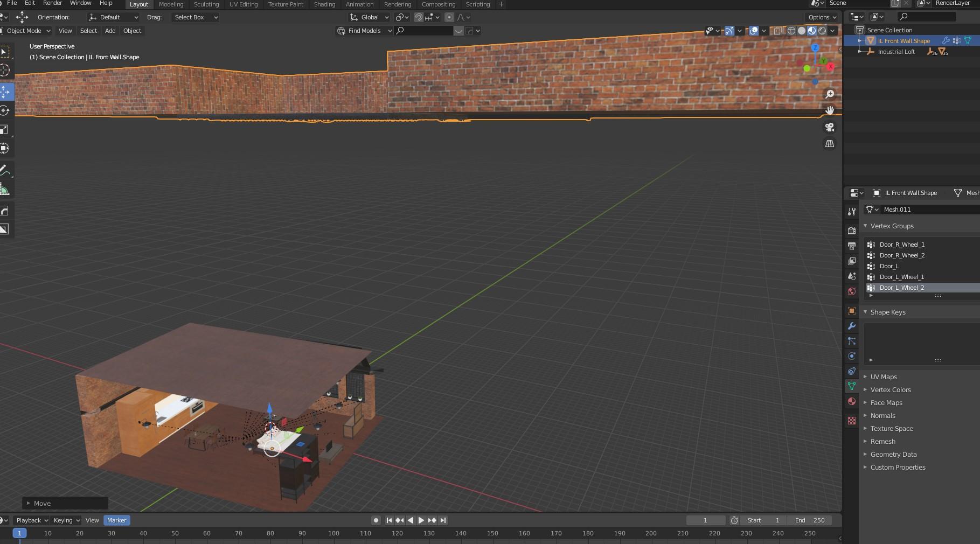The height and width of the screenshot is (544, 980).
Task: Click the End frame field
Action: point(810,520)
